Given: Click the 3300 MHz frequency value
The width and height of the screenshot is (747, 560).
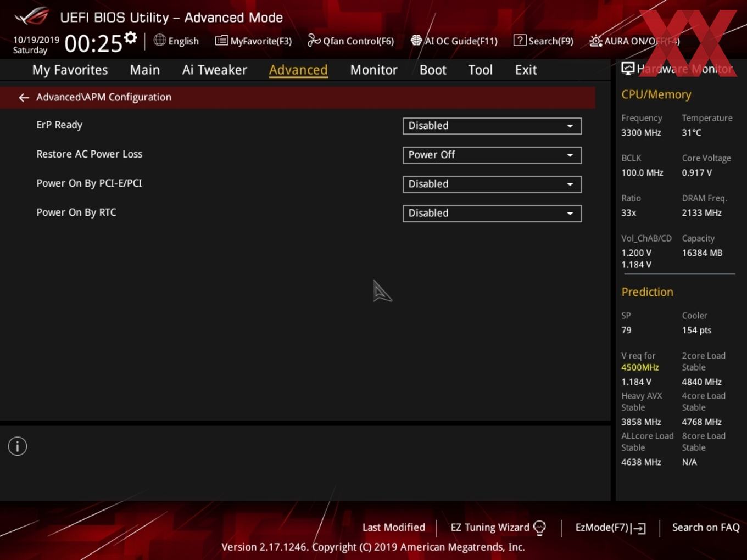Looking at the screenshot, I should coord(641,133).
